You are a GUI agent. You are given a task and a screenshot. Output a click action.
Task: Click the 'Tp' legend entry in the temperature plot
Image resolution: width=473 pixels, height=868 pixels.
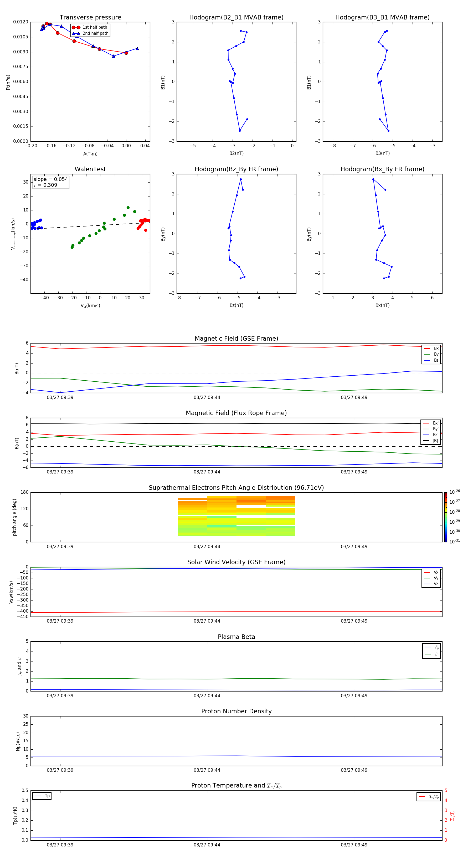point(42,796)
